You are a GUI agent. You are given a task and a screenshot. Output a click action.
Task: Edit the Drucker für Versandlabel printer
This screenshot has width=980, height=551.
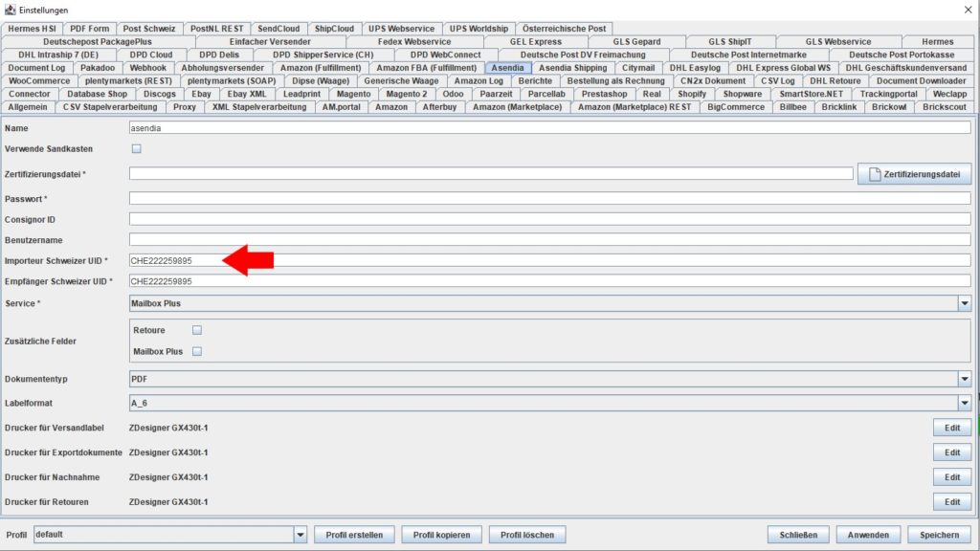(x=952, y=428)
